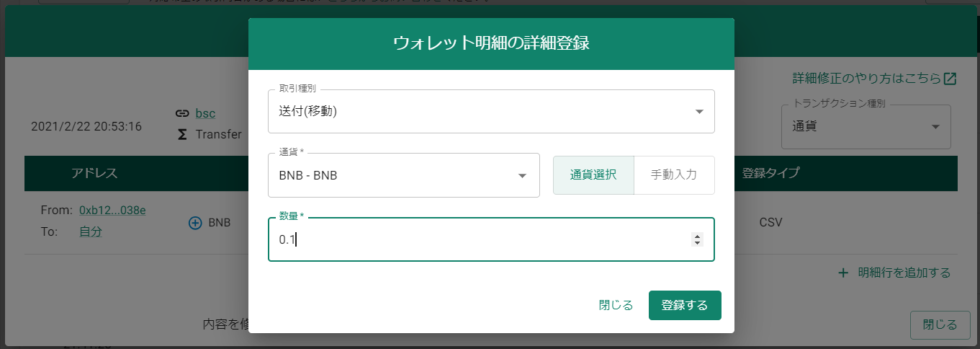Click the CSV value in the 登録タイプ column
The height and width of the screenshot is (349, 980).
coord(770,222)
